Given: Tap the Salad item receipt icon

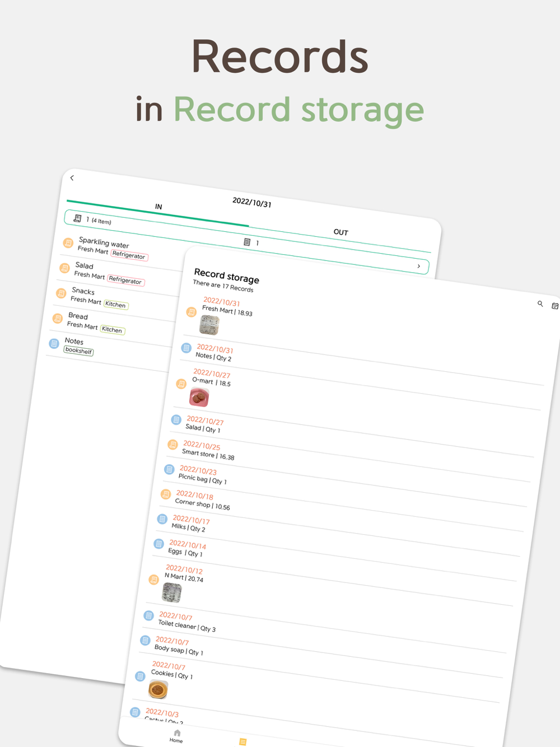Looking at the screenshot, I should [x=64, y=268].
